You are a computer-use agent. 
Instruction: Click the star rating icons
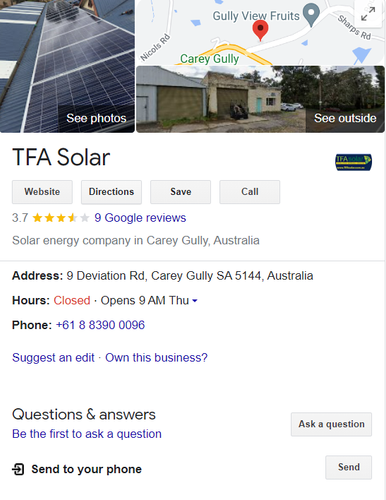coord(61,218)
